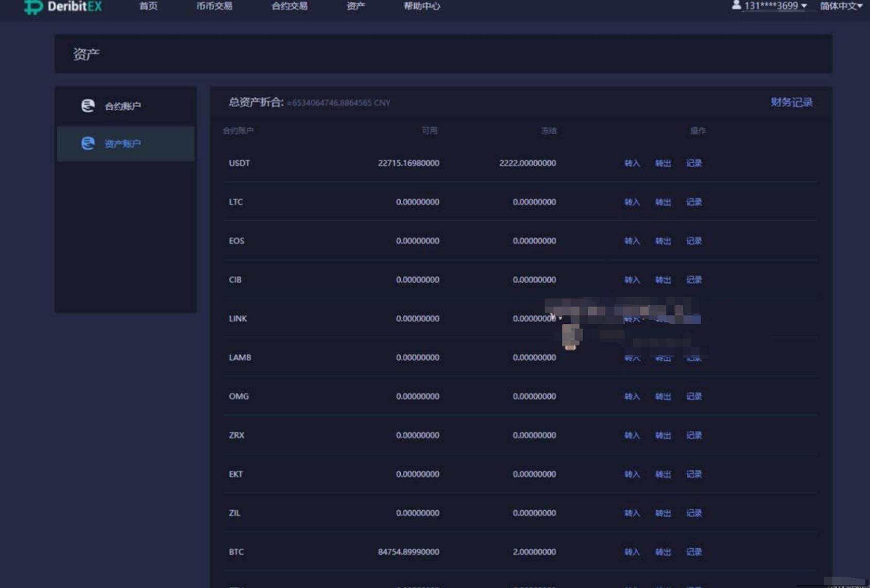The image size is (870, 588).
Task: Click the 操作 column header
Action: [x=698, y=131]
